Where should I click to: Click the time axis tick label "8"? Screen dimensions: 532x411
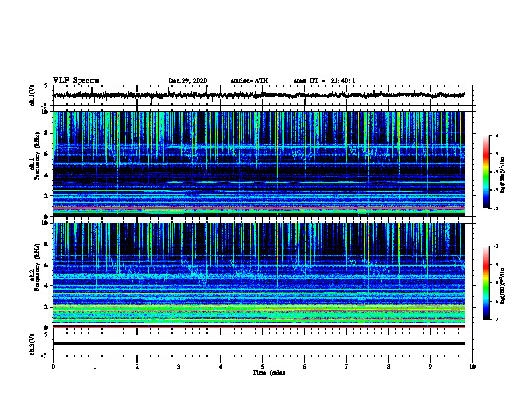388,367
